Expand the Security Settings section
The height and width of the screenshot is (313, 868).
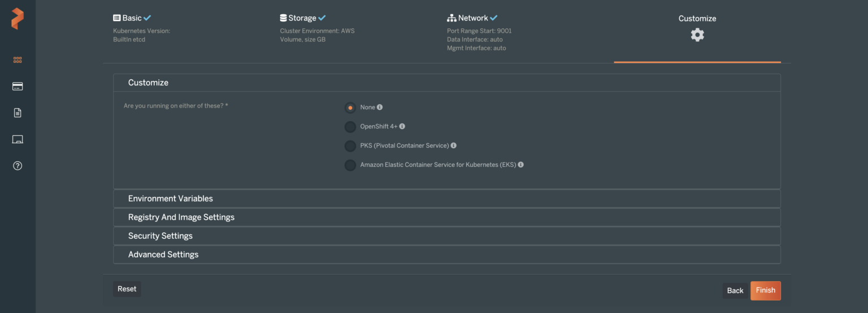[x=160, y=236]
